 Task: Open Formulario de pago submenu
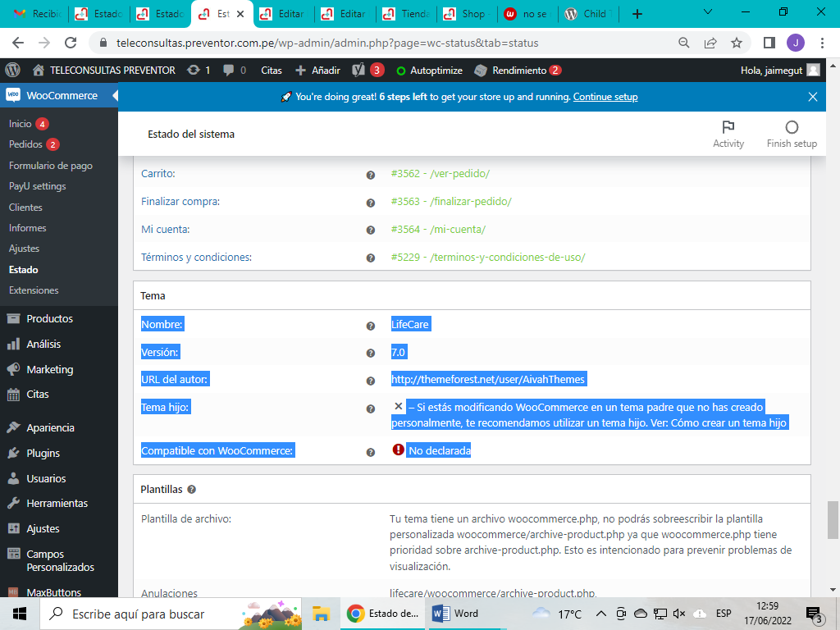51,166
